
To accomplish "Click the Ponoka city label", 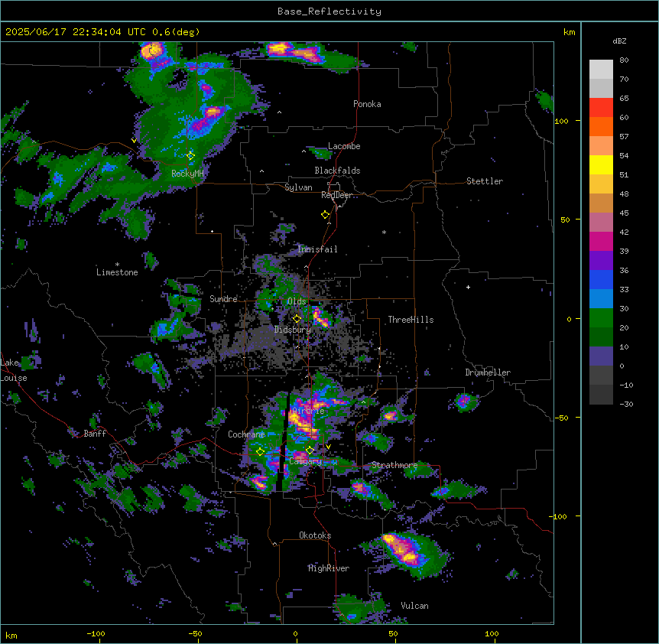I will (x=367, y=104).
